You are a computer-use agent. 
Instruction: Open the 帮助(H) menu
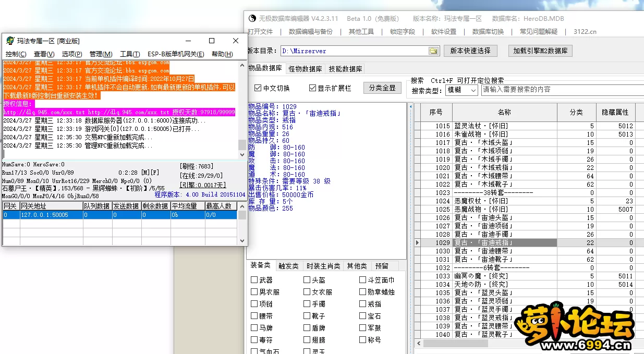pyautogui.click(x=222, y=54)
